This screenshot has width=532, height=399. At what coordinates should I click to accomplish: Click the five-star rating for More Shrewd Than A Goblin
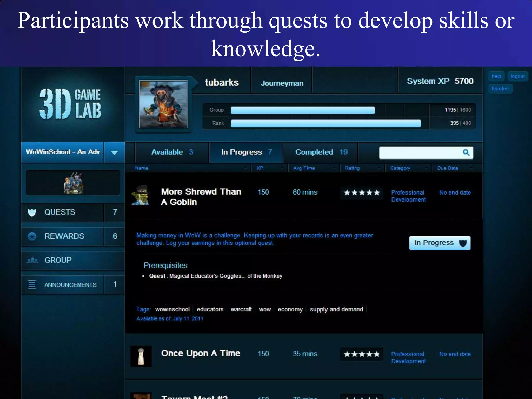point(362,193)
